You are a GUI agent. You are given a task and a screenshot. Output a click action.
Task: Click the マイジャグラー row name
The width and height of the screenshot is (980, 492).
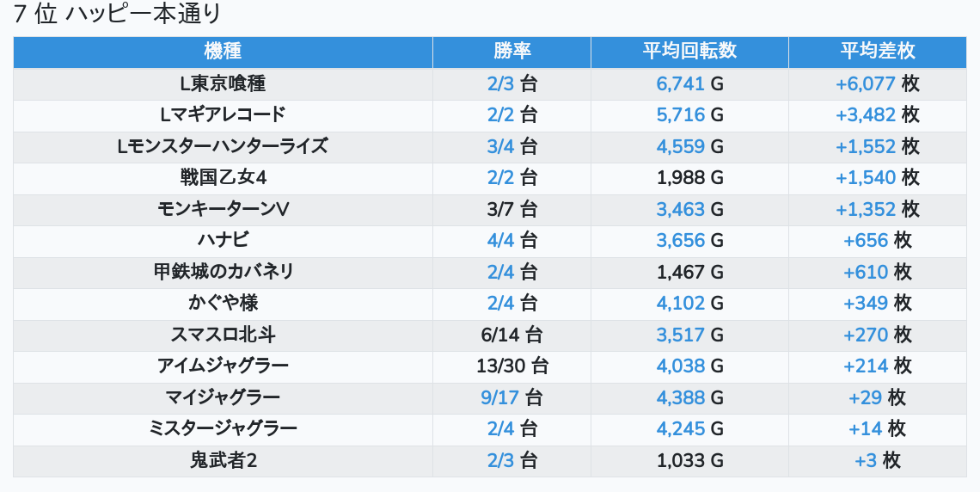[223, 397]
